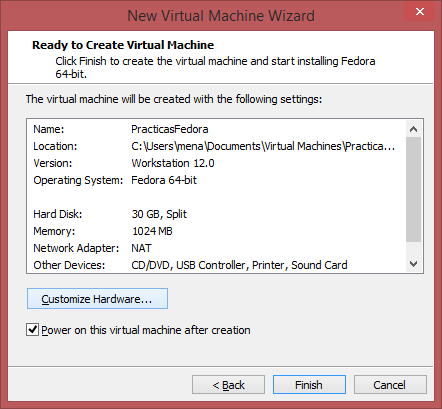The width and height of the screenshot is (442, 409).
Task: Uncheck Power on this virtual machine after creation
Action: pos(32,330)
